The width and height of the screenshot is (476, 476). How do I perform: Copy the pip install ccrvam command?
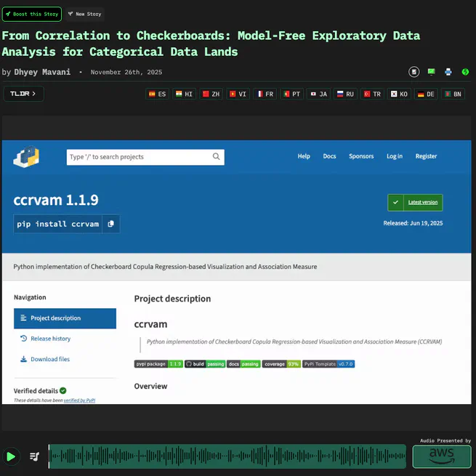coord(110,224)
